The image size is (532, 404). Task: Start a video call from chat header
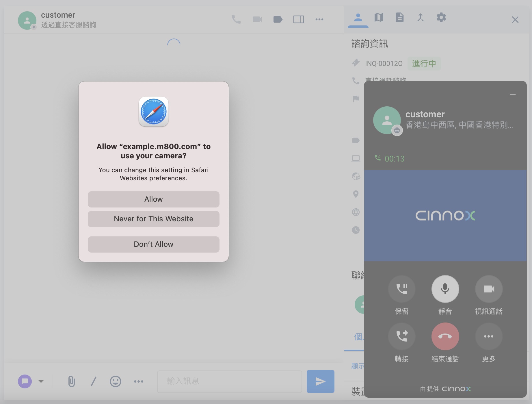point(257,19)
